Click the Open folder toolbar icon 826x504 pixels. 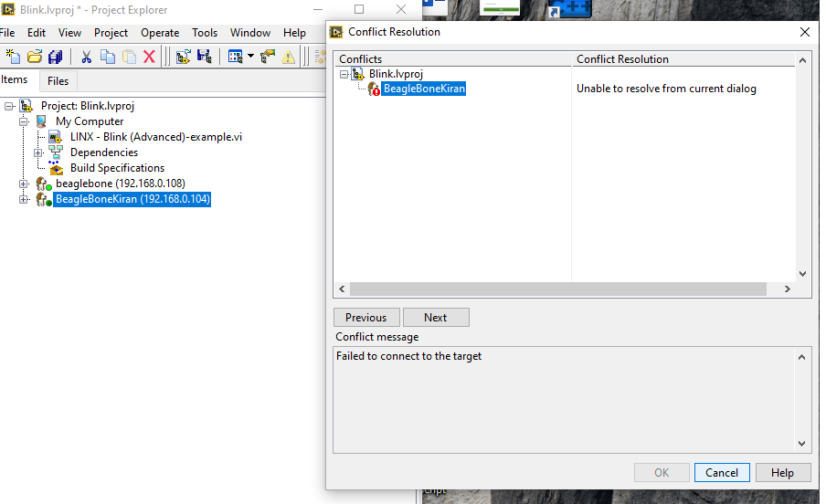35,57
